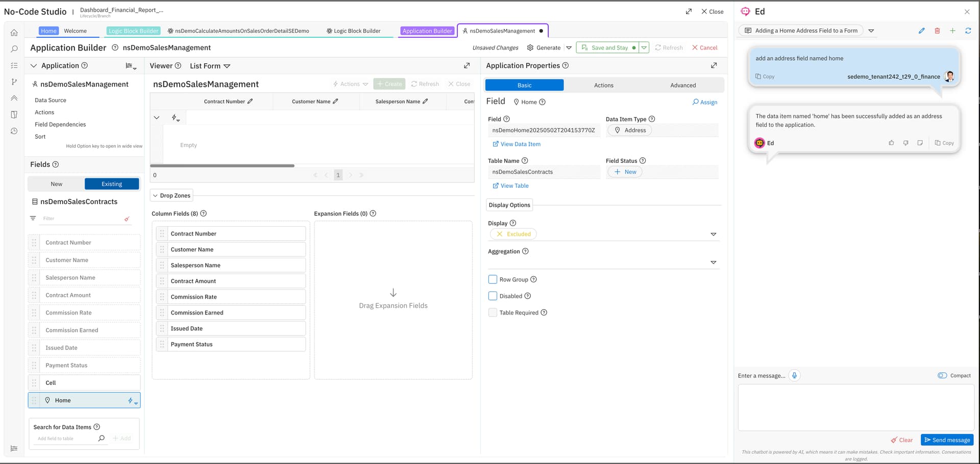Check the Disabled checkbox
Screen dimensions: 980x464
[493, 296]
